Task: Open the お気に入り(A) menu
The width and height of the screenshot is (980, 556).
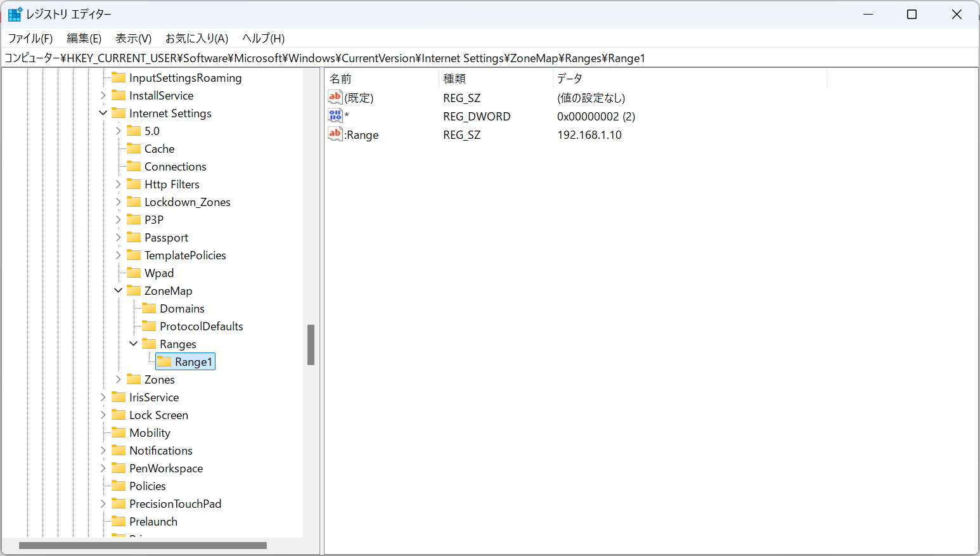Action: (197, 39)
